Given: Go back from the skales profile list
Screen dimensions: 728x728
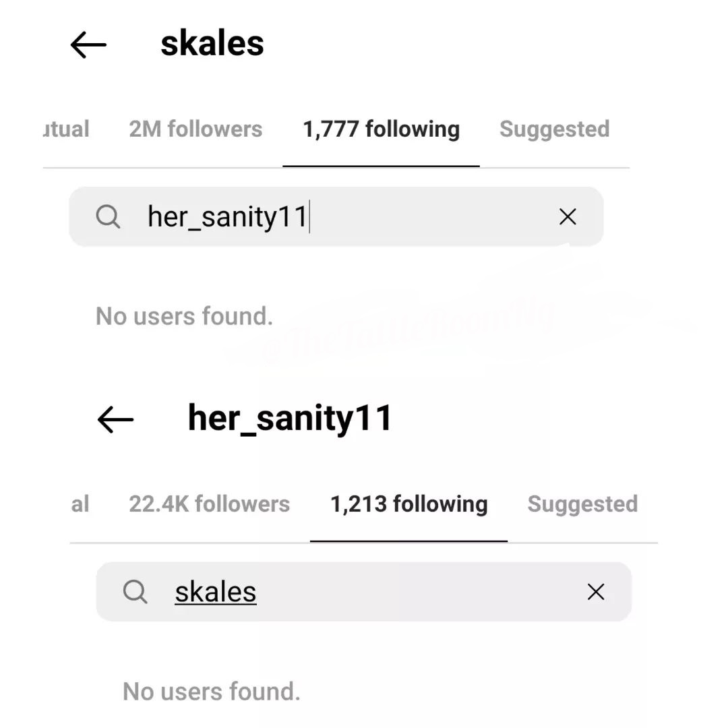Looking at the screenshot, I should (x=88, y=44).
